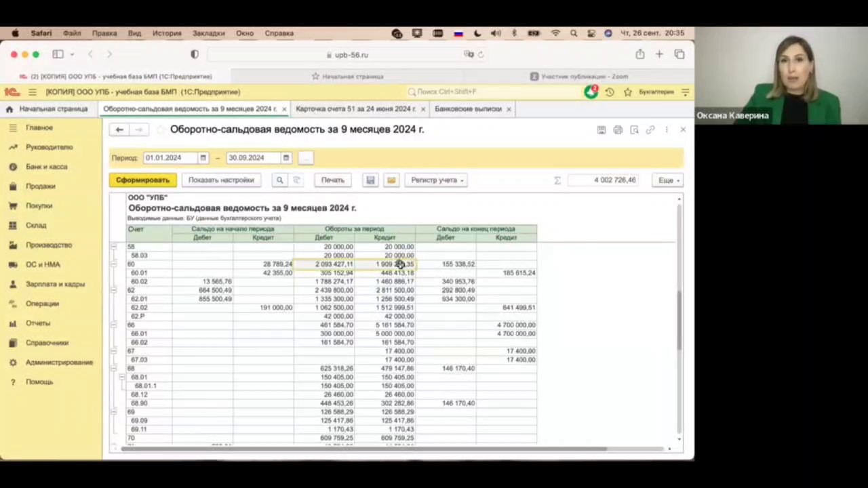This screenshot has width=868, height=488.
Task: Open the history clock icon in 1C header
Action: tap(610, 92)
